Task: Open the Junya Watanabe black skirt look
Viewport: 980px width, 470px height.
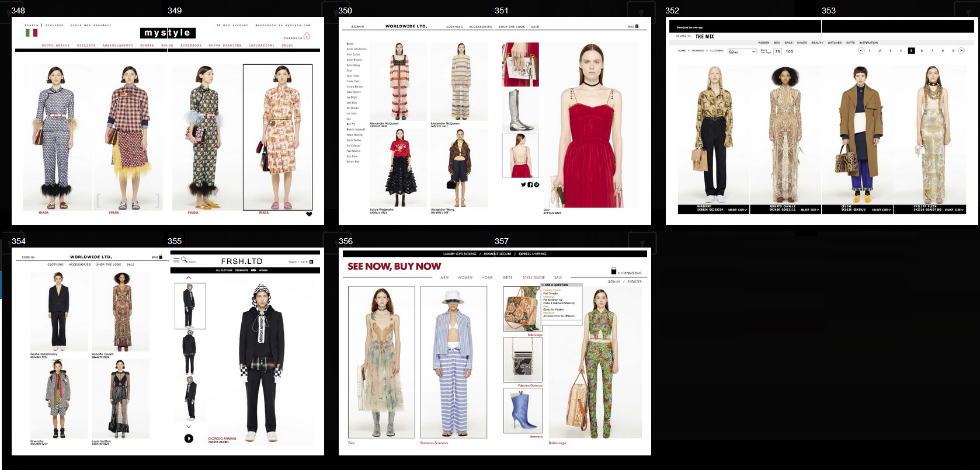Action: [x=398, y=168]
